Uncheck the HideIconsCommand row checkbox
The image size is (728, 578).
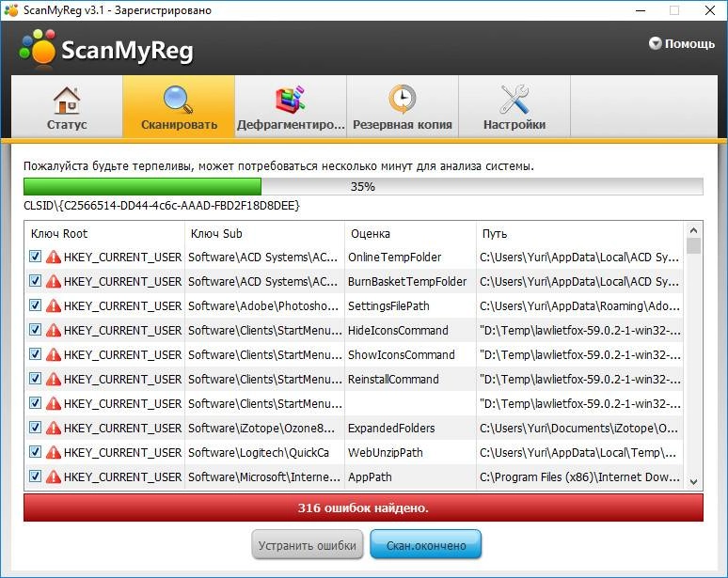tap(36, 329)
